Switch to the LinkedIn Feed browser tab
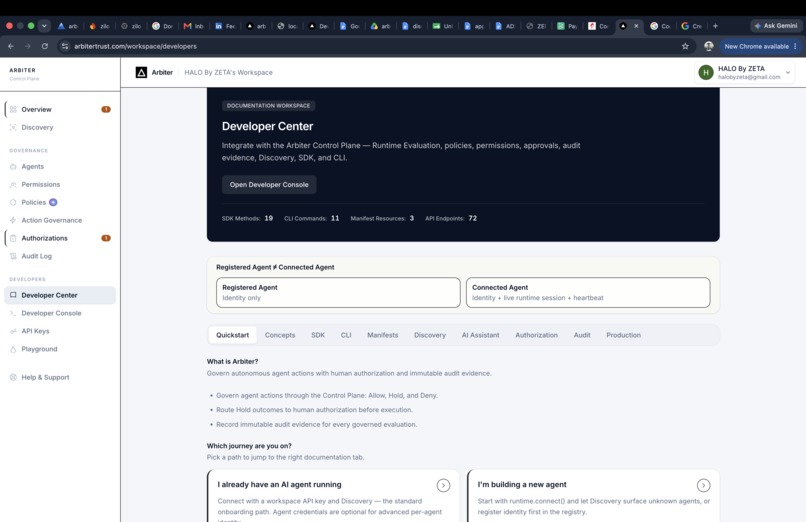The image size is (806, 522). [225, 26]
